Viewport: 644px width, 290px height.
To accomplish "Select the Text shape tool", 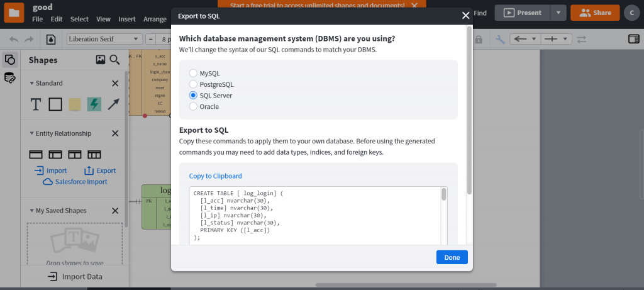I will pos(36,104).
